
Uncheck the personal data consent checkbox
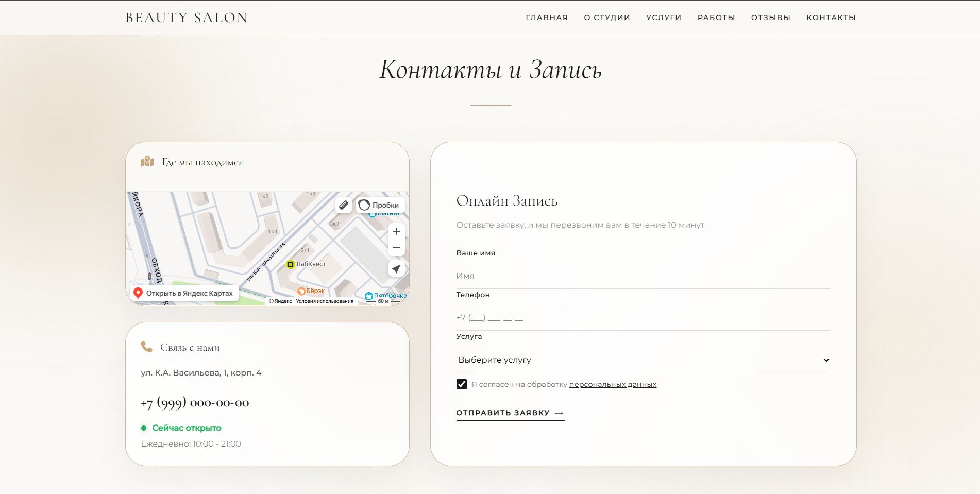(461, 384)
